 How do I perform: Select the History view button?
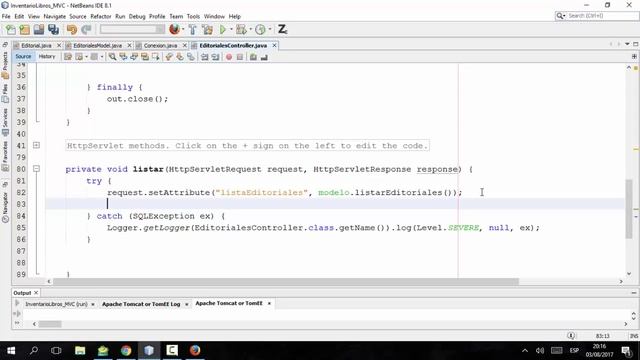(47, 57)
